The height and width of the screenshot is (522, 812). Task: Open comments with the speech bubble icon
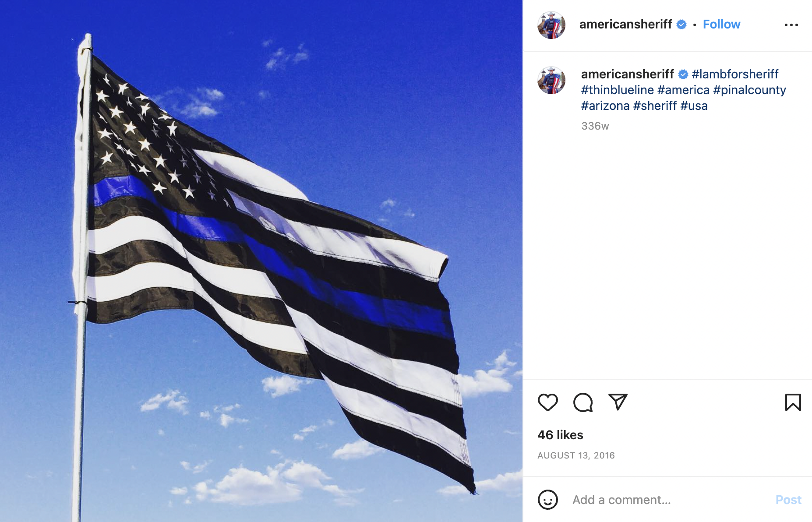[583, 402]
